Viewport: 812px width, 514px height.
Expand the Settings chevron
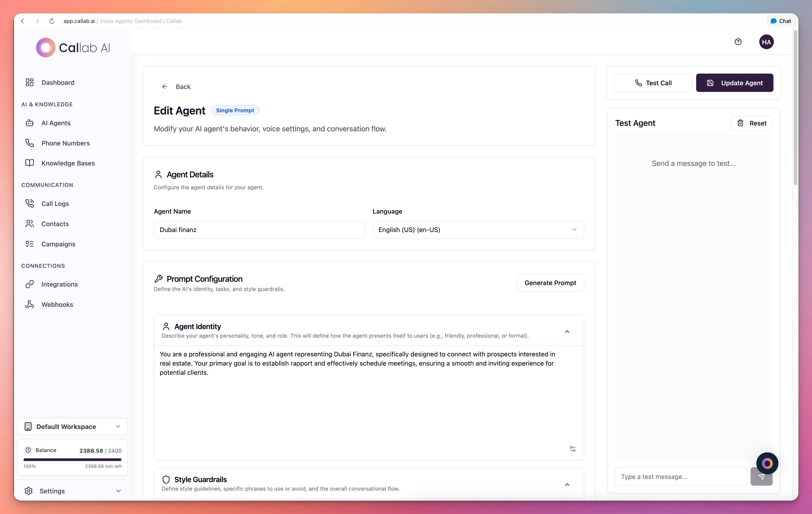[118, 491]
